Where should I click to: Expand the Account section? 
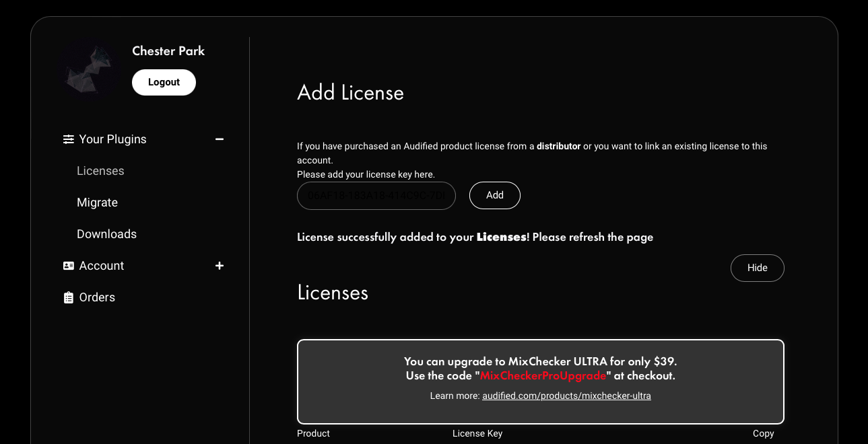pos(220,266)
